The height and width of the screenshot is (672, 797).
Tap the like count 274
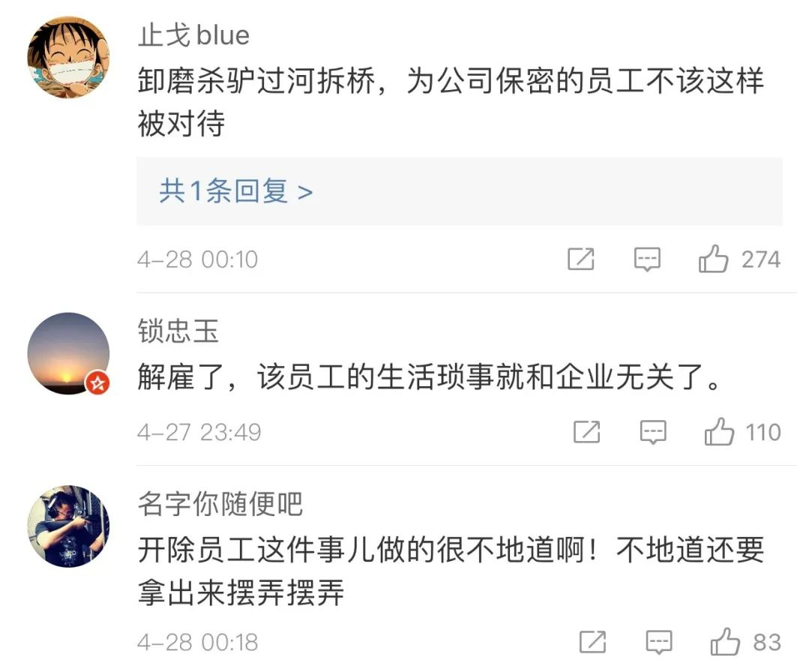click(760, 259)
